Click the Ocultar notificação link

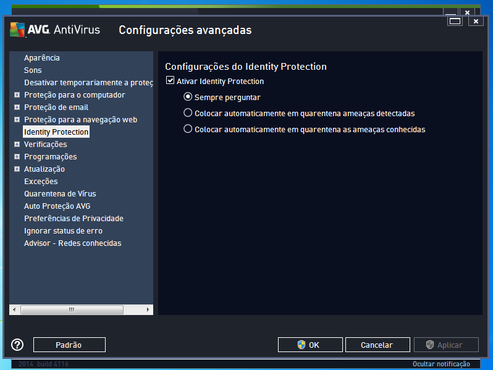pyautogui.click(x=441, y=364)
